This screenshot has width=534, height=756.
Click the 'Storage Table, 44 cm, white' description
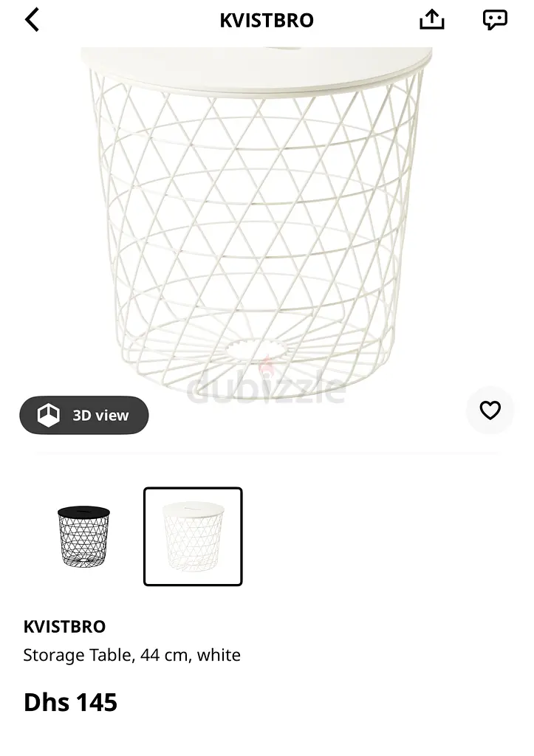(131, 656)
